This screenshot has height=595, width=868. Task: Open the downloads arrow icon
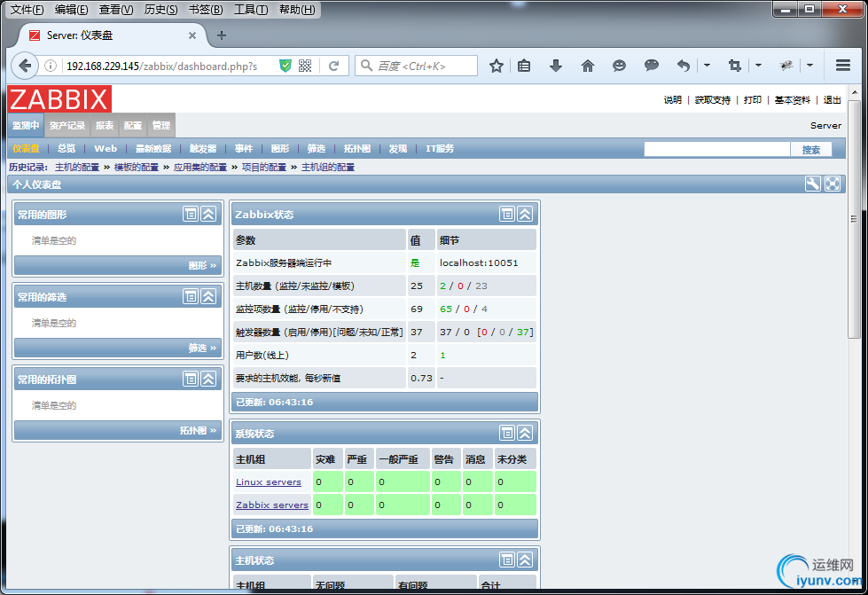pyautogui.click(x=556, y=66)
